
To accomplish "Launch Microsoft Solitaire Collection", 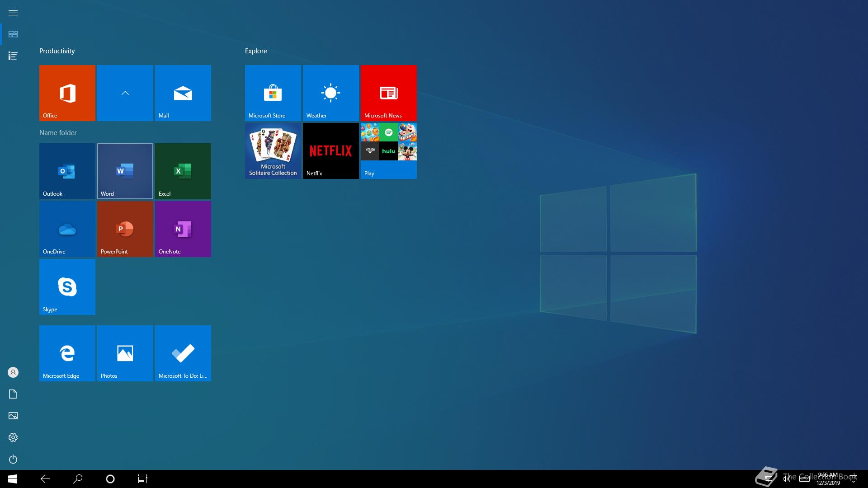I will pyautogui.click(x=273, y=150).
